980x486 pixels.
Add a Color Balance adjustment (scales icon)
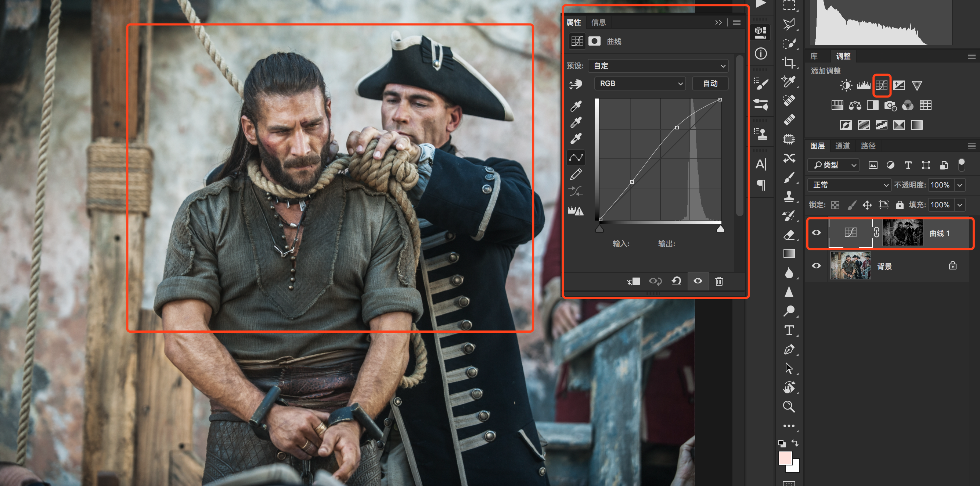point(855,106)
